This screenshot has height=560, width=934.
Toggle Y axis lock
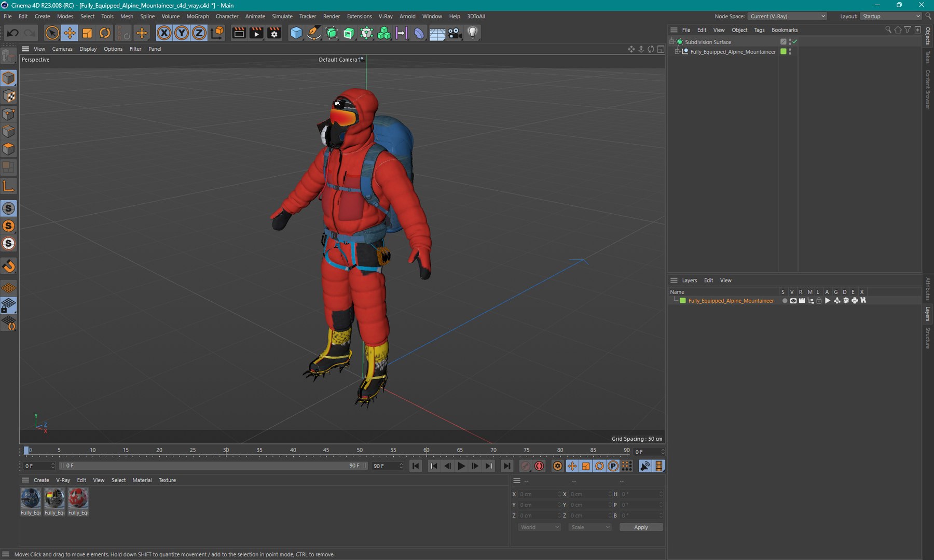click(182, 33)
